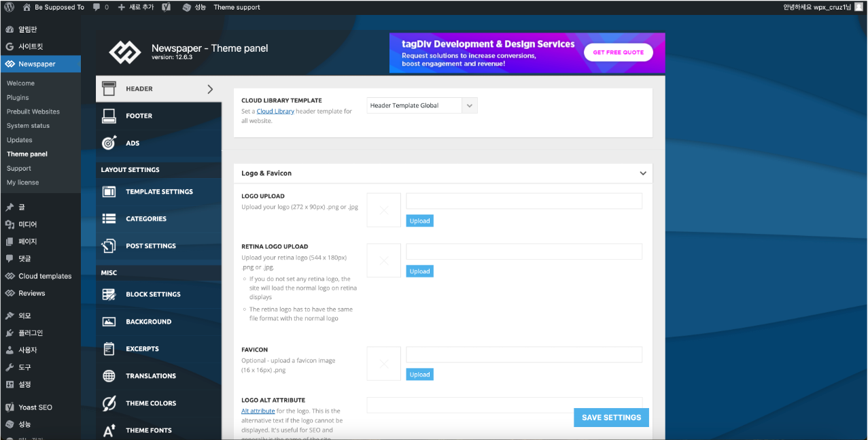Click the Header section icon

[x=109, y=88]
